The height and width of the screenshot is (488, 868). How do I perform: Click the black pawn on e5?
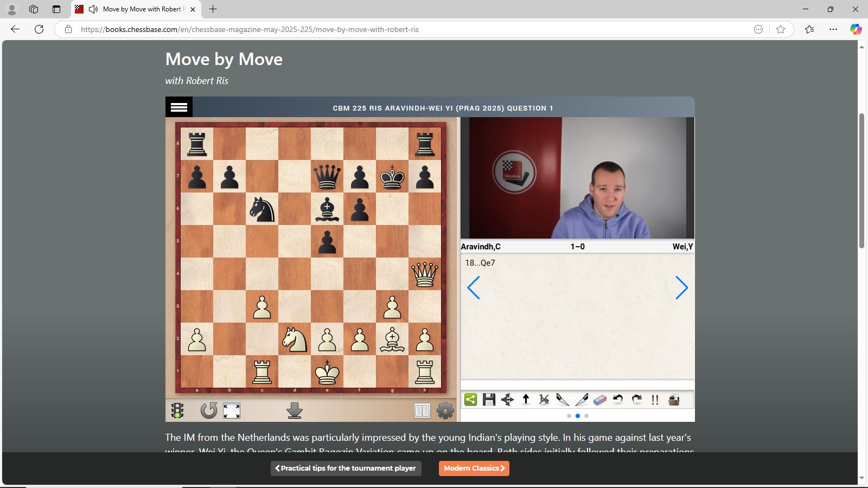point(327,241)
